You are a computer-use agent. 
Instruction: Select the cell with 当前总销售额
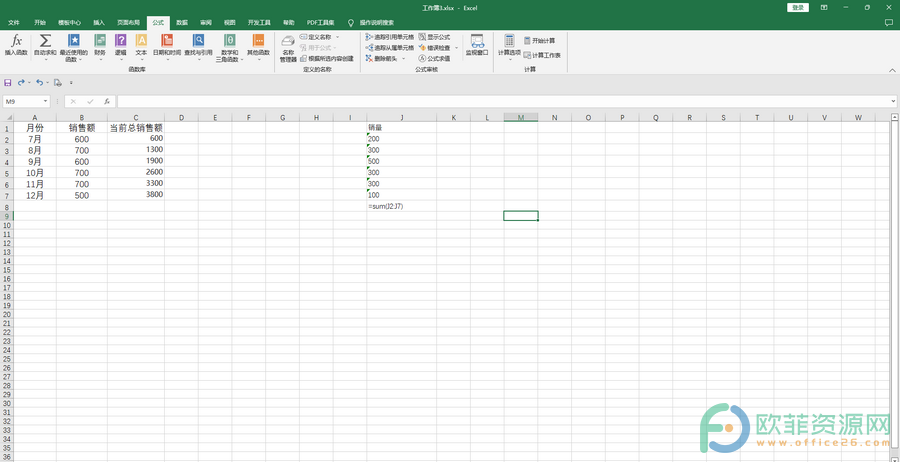[136, 128]
